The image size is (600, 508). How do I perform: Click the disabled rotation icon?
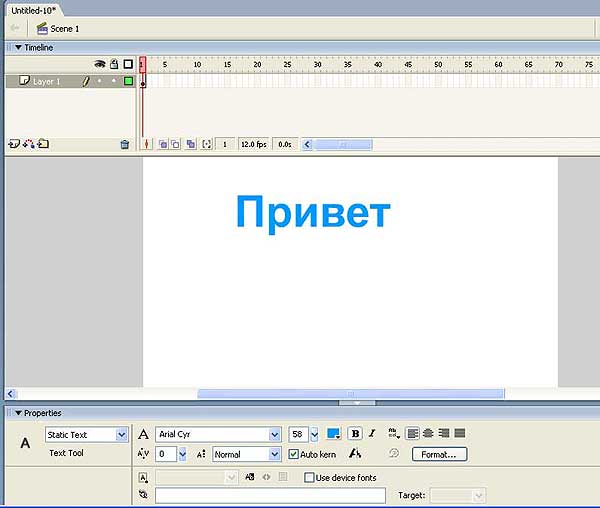point(394,453)
